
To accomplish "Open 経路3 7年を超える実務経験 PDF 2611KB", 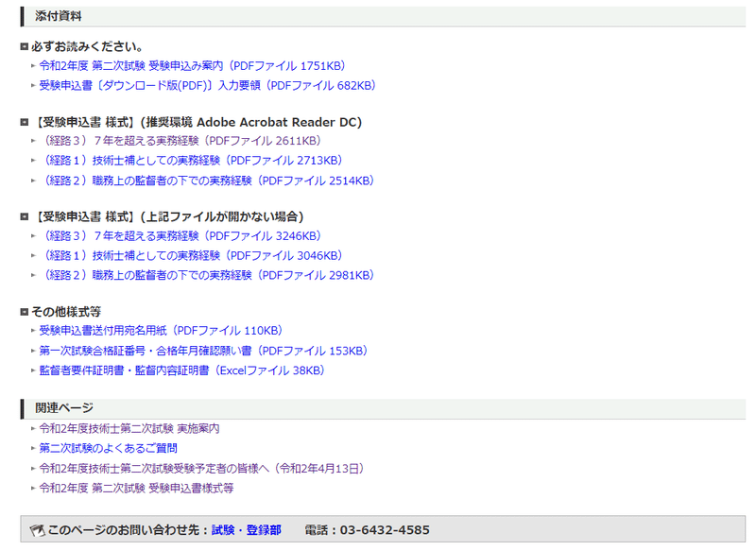I will click(x=180, y=141).
